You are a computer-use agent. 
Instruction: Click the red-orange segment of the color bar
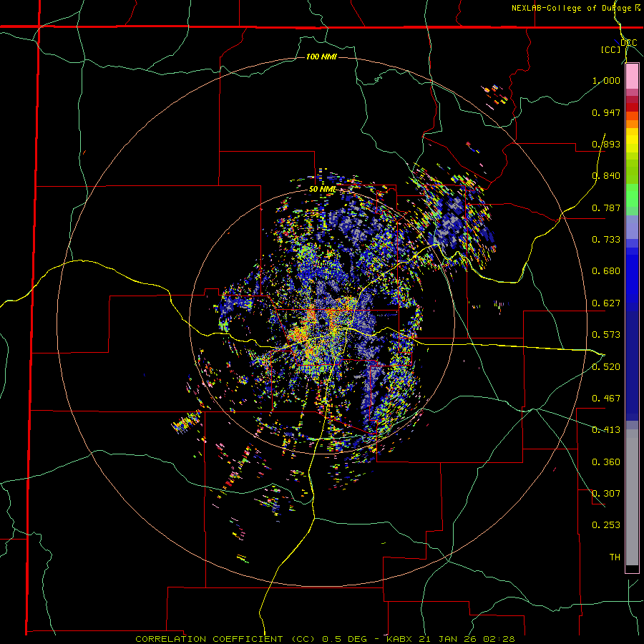pyautogui.click(x=632, y=115)
